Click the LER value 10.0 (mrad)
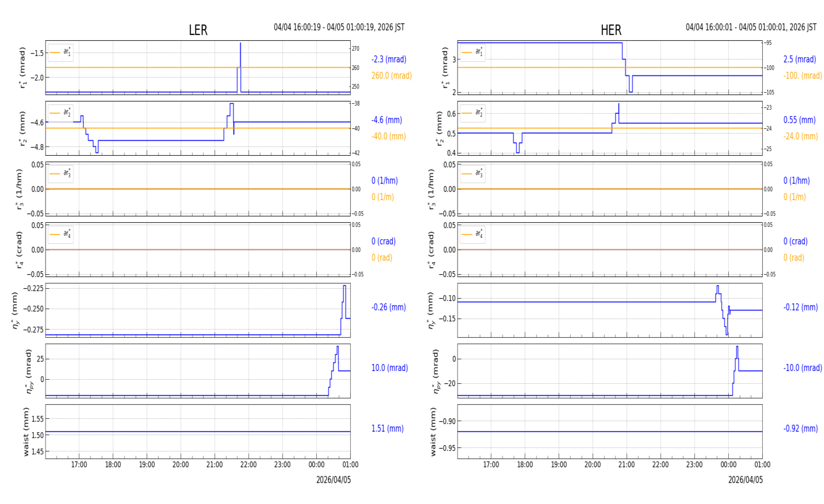Image resolution: width=824 pixels, height=504 pixels. point(390,368)
